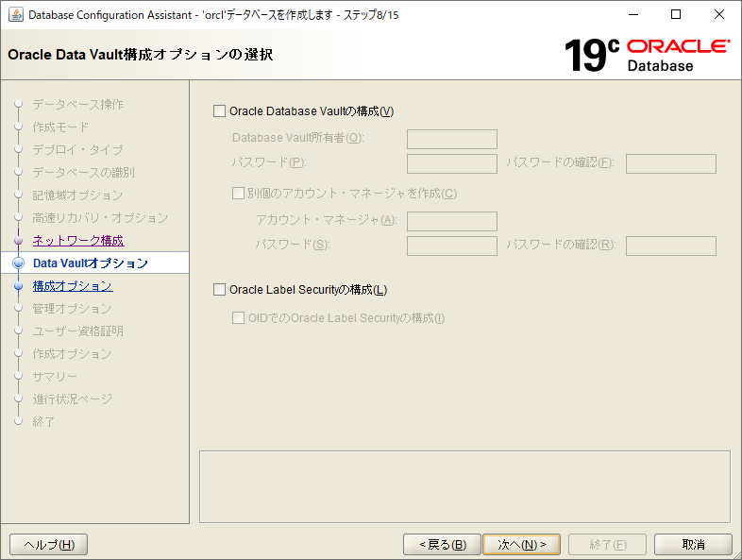Screen dimensions: 742x560
Task: Click the 進行状況ページ step text
Action: click(x=73, y=399)
